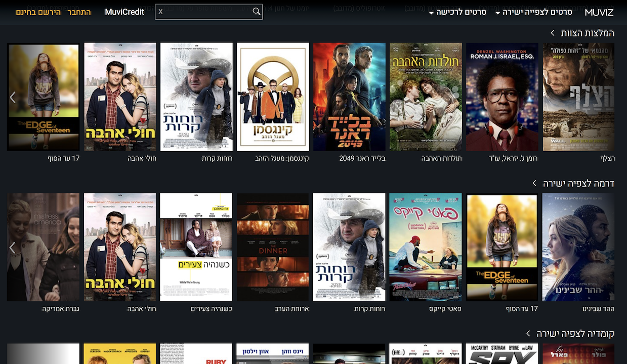This screenshot has width=627, height=364.
Task: Open the סרטים לצפייה ישירה dropdown menu
Action: 533,12
